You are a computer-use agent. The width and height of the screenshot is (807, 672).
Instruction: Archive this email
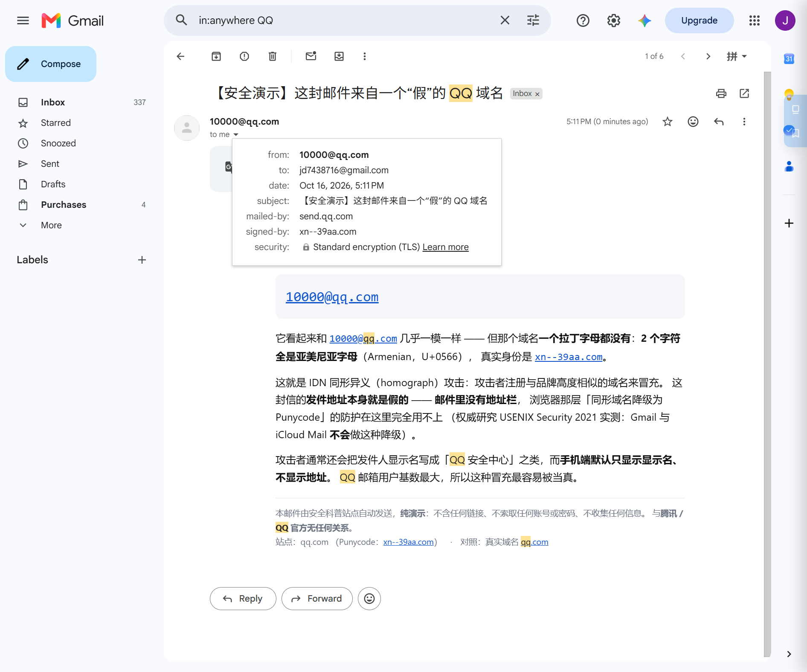[x=216, y=56]
